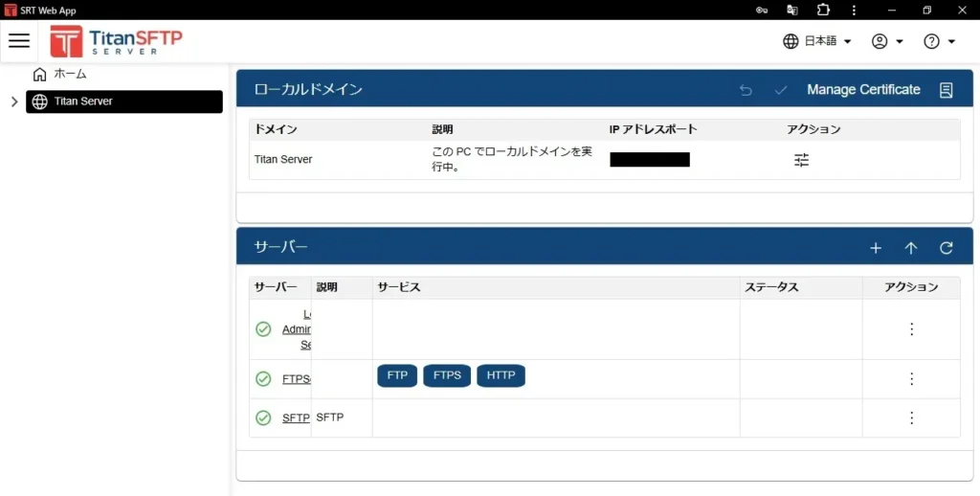The height and width of the screenshot is (496, 980).
Task: Open the user account dropdown
Action: pyautogui.click(x=887, y=41)
